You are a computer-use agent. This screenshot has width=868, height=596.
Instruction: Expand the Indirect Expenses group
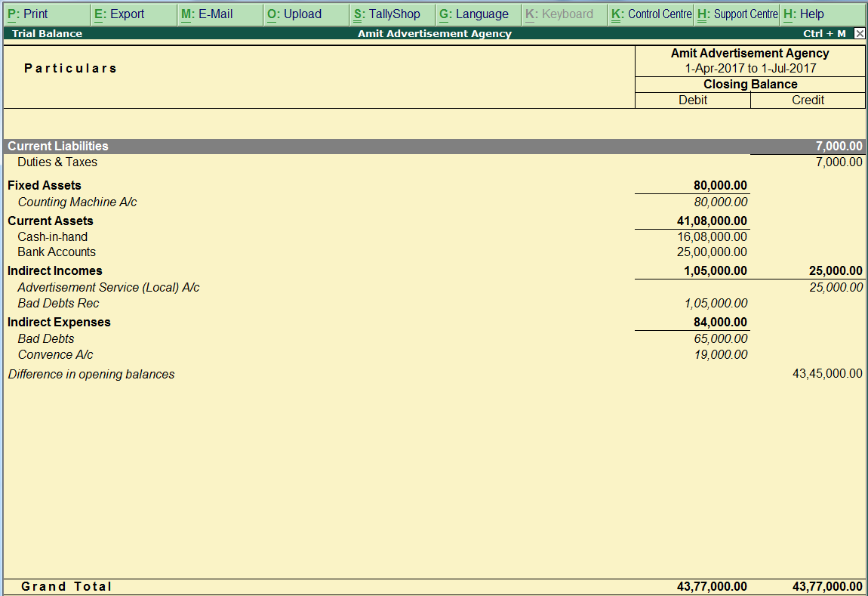click(x=59, y=322)
